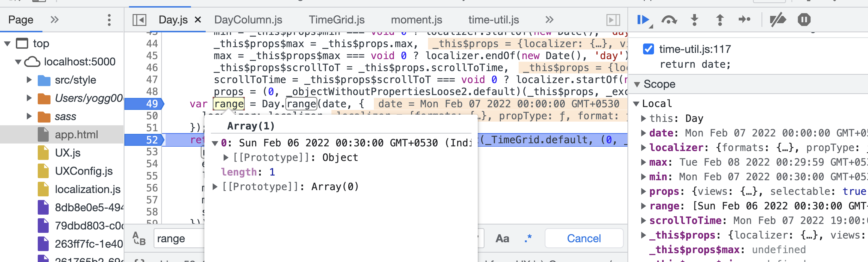Image resolution: width=868 pixels, height=262 pixels.
Task: Open the Page panel options menu
Action: click(x=109, y=20)
